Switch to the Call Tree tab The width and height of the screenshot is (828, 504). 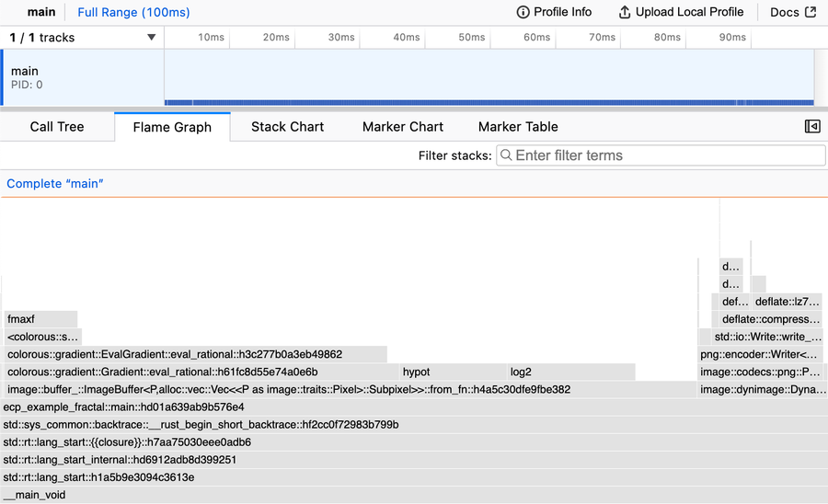(x=57, y=127)
